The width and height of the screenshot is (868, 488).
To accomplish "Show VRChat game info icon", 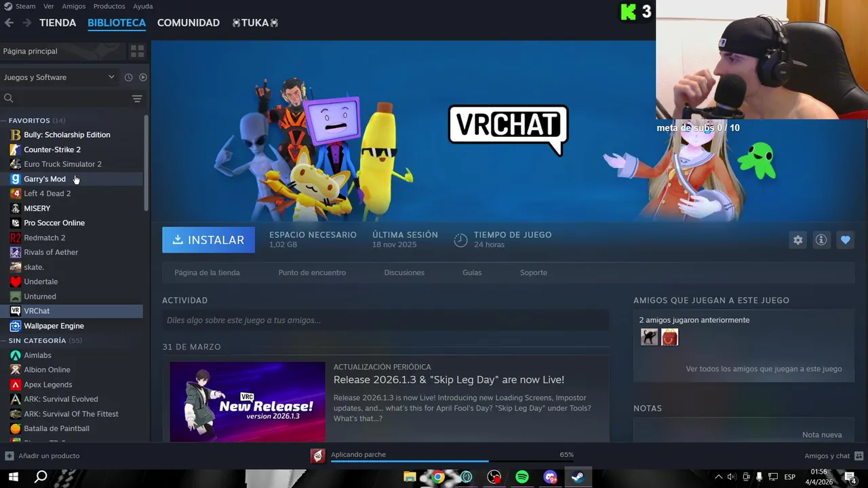I will [x=821, y=240].
